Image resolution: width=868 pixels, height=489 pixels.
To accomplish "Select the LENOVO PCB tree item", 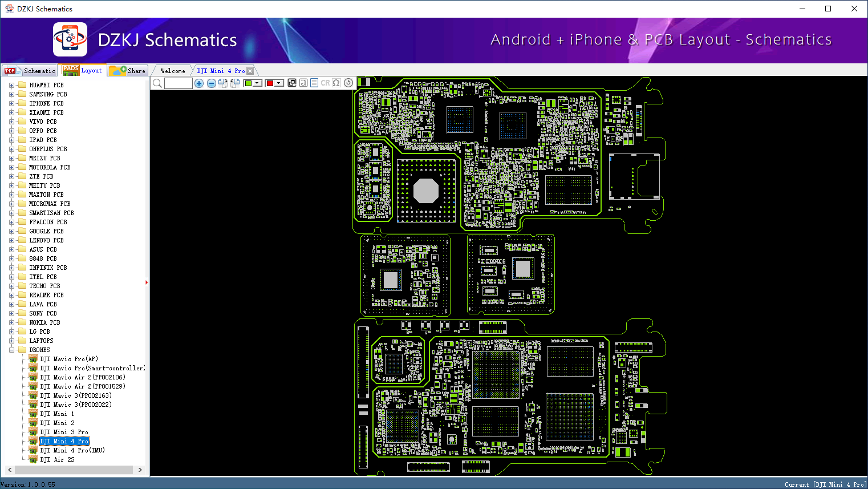I will [46, 240].
